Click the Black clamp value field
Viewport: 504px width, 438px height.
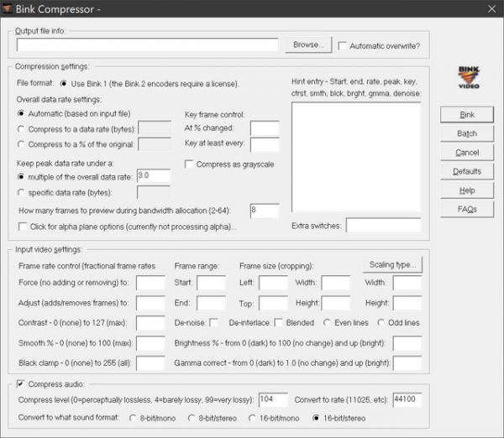150,363
